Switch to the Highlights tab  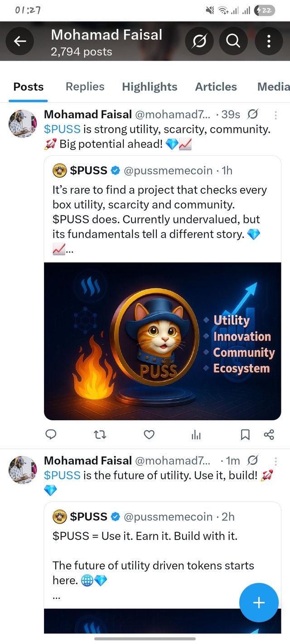(x=150, y=87)
